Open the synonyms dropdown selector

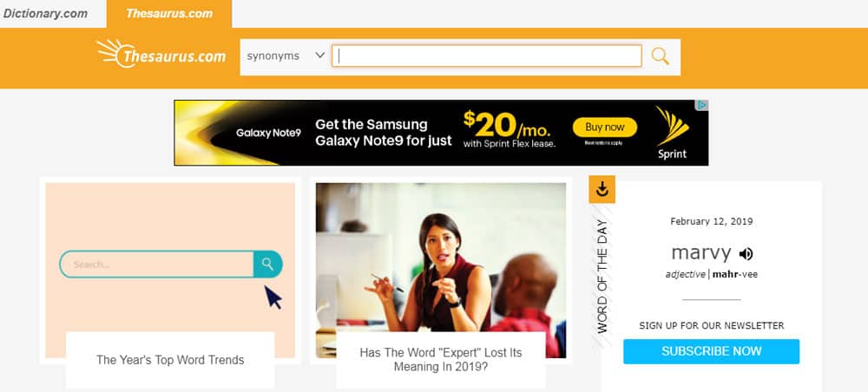(x=286, y=56)
